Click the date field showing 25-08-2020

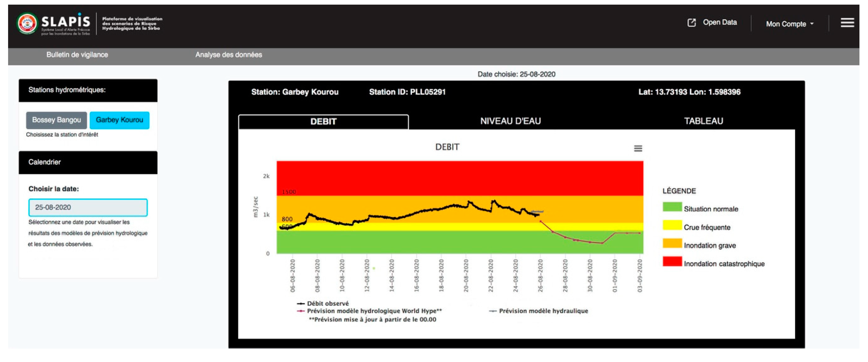coord(88,207)
